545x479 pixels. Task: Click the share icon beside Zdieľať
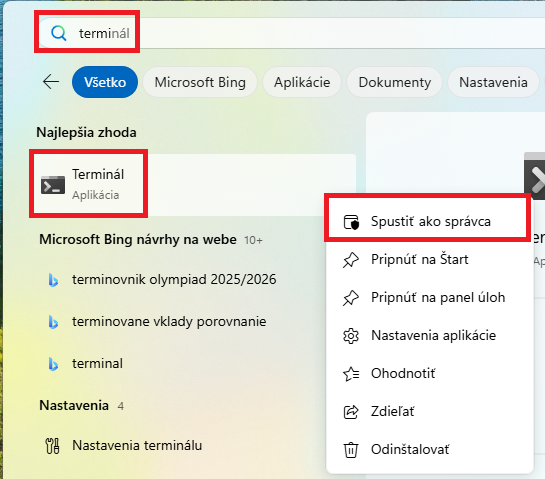pyautogui.click(x=351, y=412)
